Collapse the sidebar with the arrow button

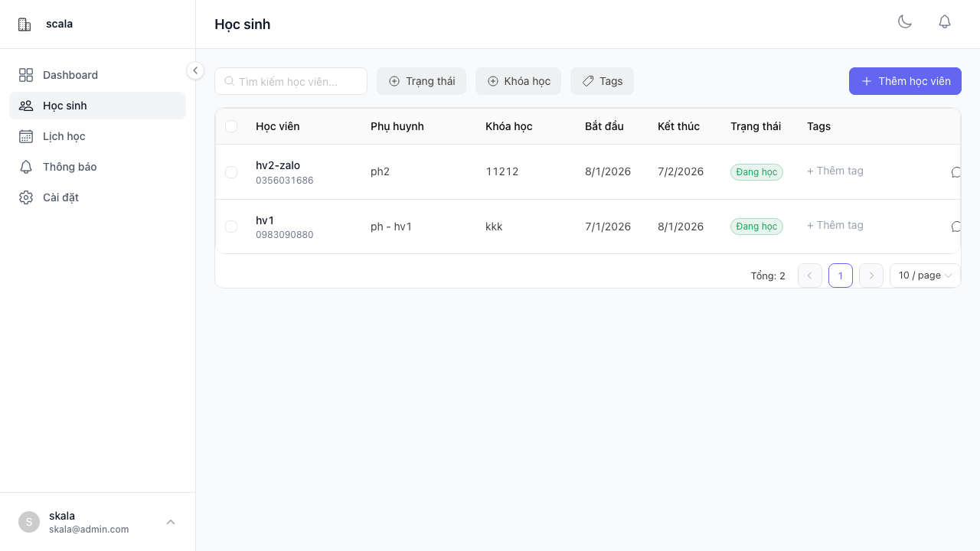pyautogui.click(x=195, y=70)
